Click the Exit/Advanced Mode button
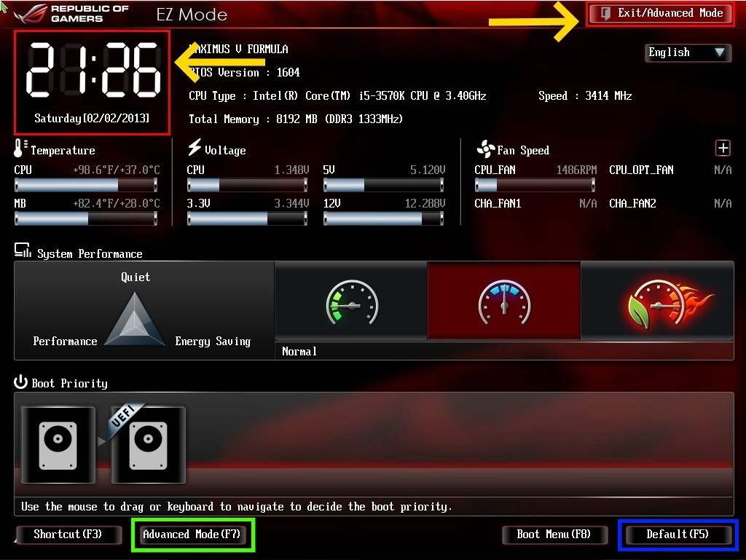Image resolution: width=746 pixels, height=560 pixels. tap(660, 13)
